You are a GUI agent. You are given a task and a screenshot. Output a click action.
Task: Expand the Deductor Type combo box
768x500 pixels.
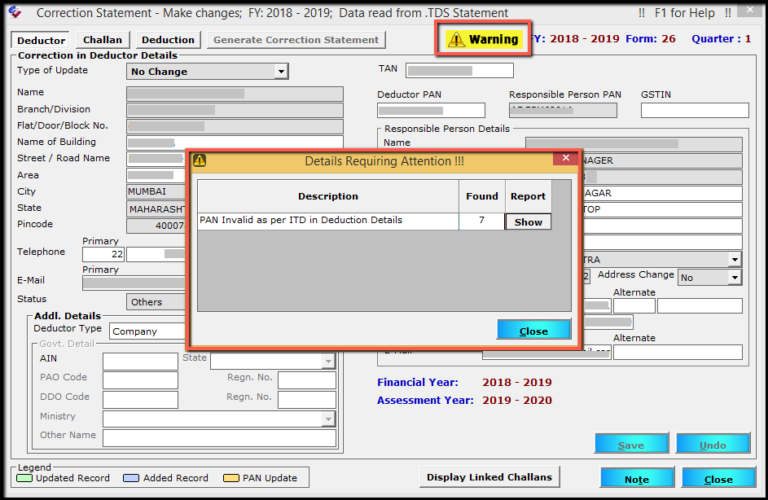click(x=147, y=331)
